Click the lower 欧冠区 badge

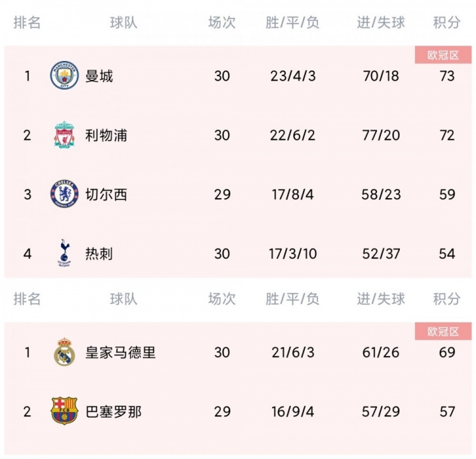[x=443, y=331]
